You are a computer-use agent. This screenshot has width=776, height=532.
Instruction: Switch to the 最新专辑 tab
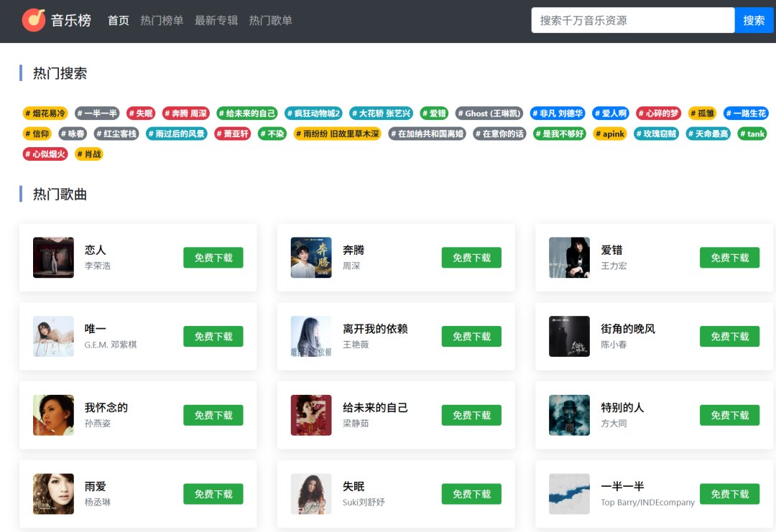point(216,21)
